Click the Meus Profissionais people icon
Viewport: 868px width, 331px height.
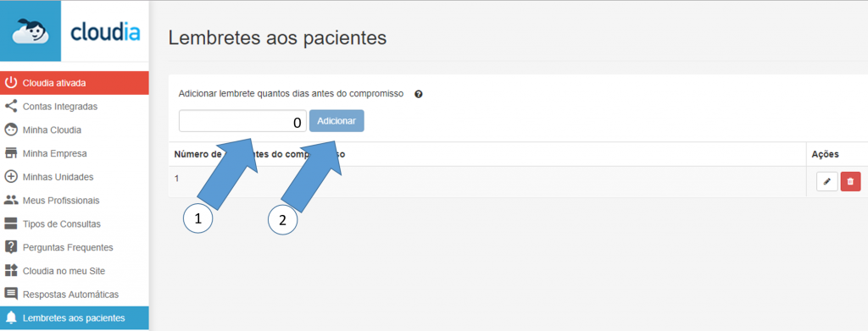(10, 200)
